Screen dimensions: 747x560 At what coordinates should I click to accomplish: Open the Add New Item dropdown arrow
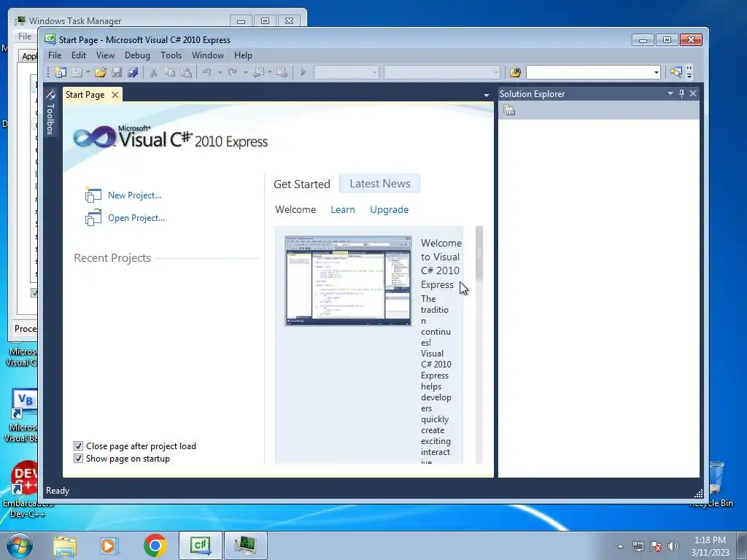click(88, 72)
